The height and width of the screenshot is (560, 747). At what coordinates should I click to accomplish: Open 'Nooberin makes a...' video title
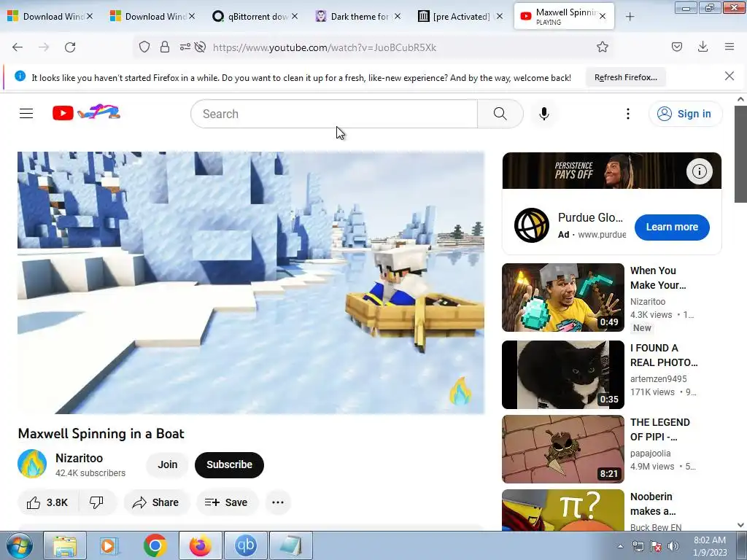pos(653,504)
